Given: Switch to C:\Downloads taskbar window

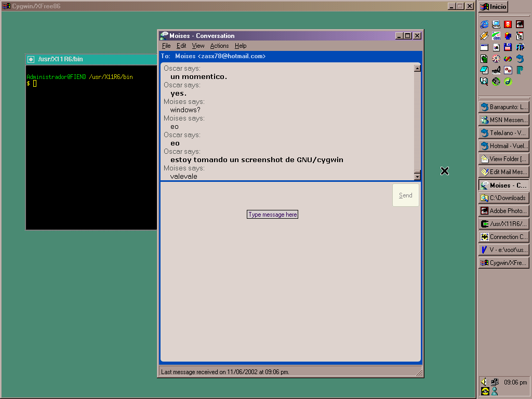Looking at the screenshot, I should click(x=504, y=198).
